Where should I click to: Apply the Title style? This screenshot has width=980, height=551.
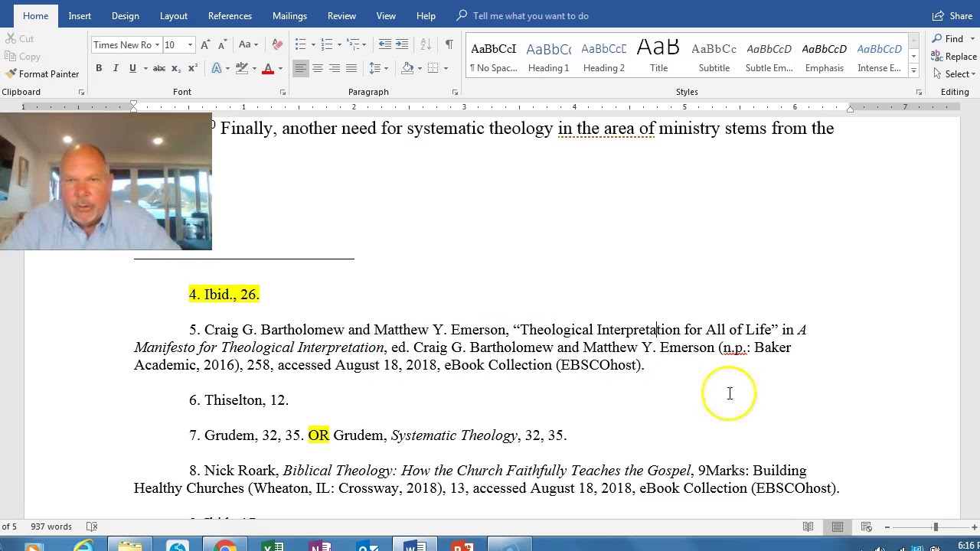tap(658, 57)
